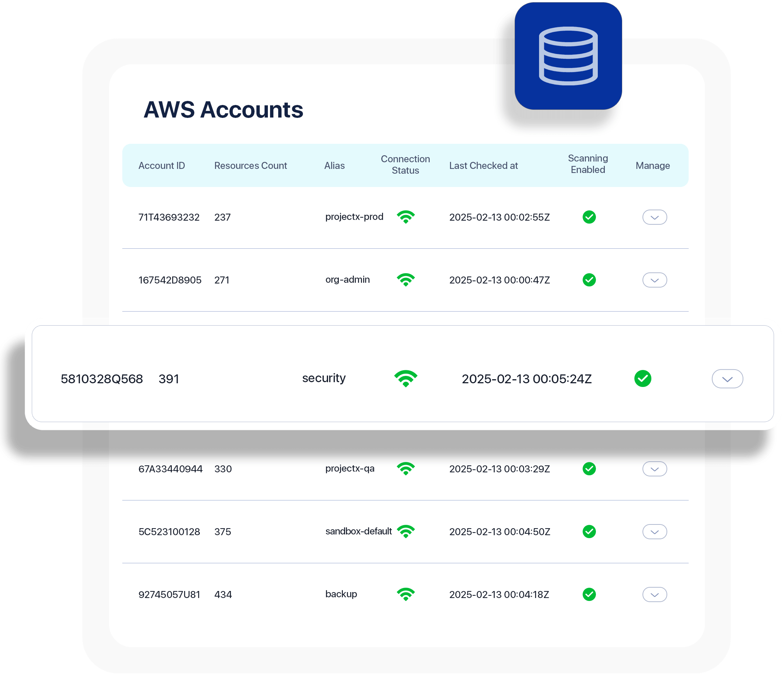784x676 pixels.
Task: Expand manage options for the security account
Action: click(727, 378)
